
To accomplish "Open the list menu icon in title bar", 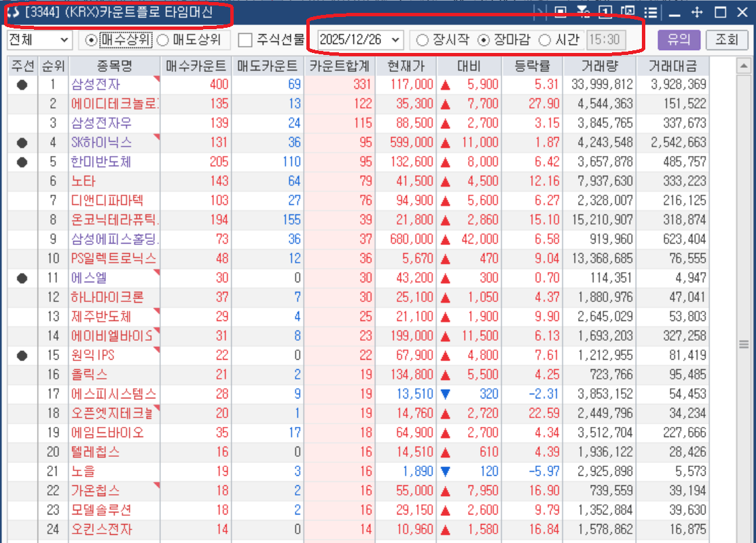I will pyautogui.click(x=651, y=12).
